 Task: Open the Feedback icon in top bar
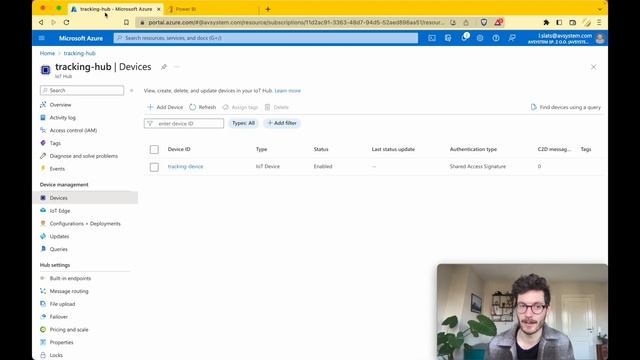[512, 38]
